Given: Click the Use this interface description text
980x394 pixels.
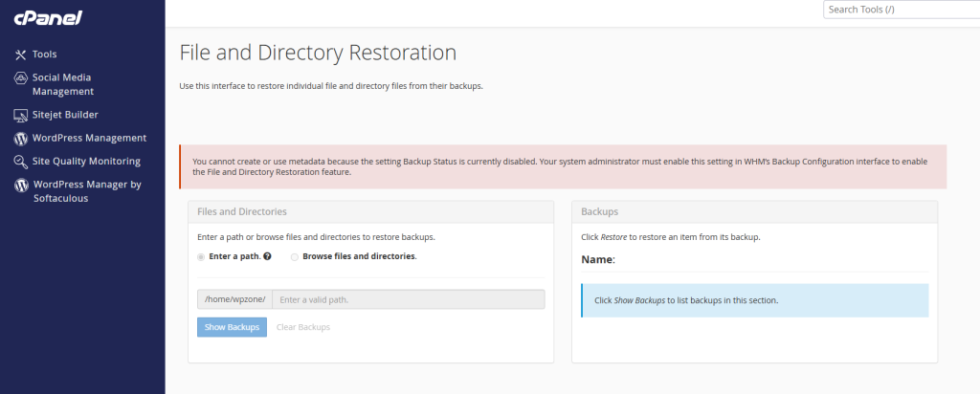Looking at the screenshot, I should coord(331,86).
